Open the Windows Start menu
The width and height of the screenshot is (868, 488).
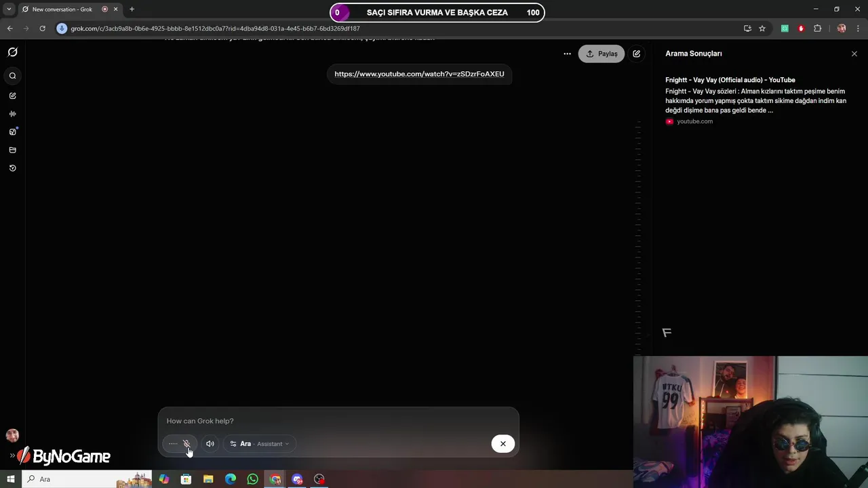[x=11, y=479]
